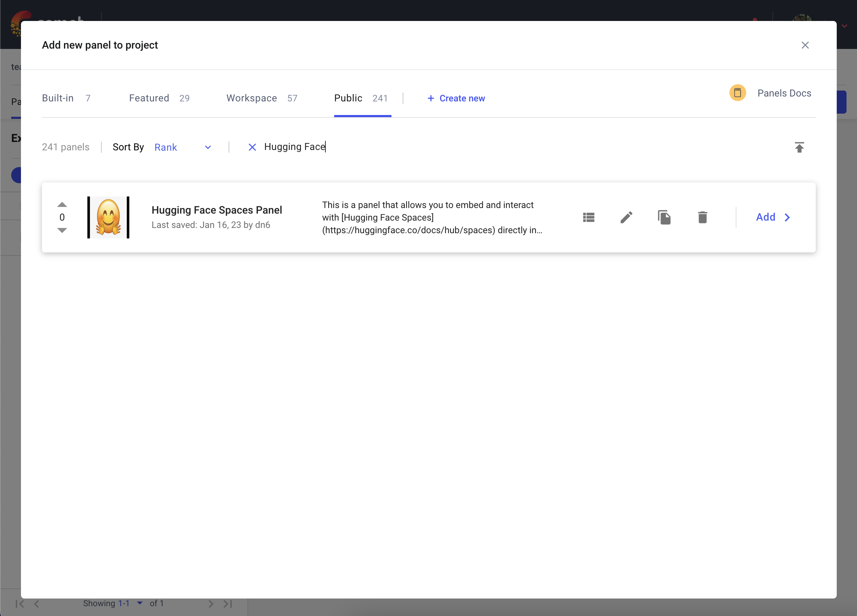The width and height of the screenshot is (857, 616).
Task: Click the copy/duplicate icon
Action: tap(663, 217)
